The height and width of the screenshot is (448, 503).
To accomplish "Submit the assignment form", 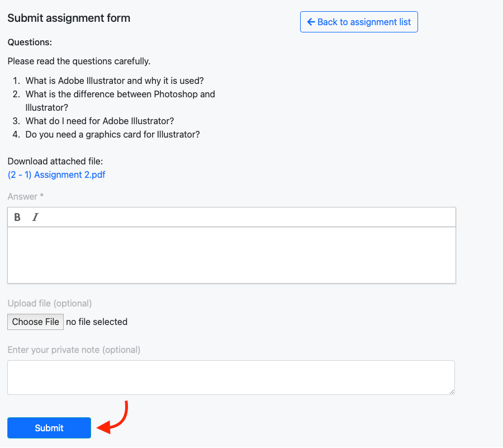I will [x=49, y=428].
